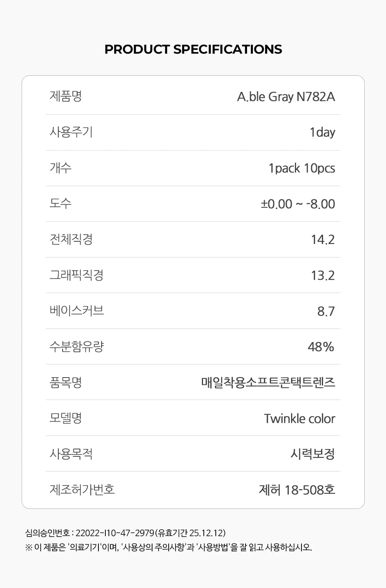Click the 심의승인번호 approval number line

[125, 533]
